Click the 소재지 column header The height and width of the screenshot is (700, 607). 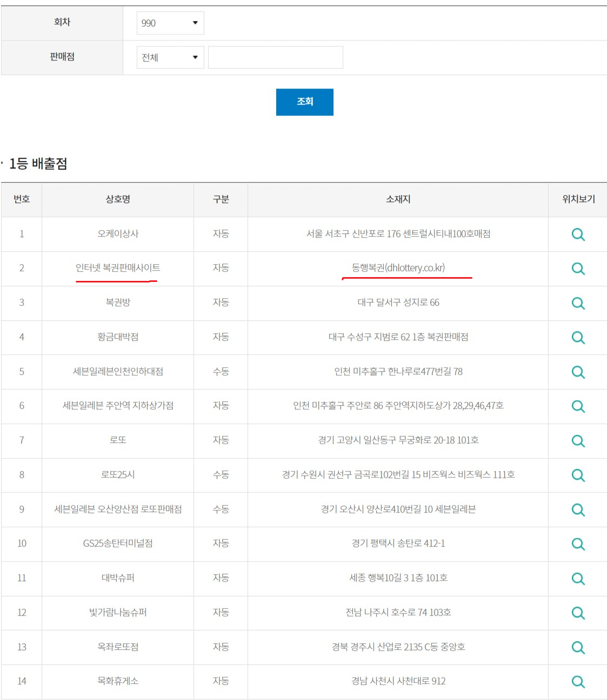398,199
